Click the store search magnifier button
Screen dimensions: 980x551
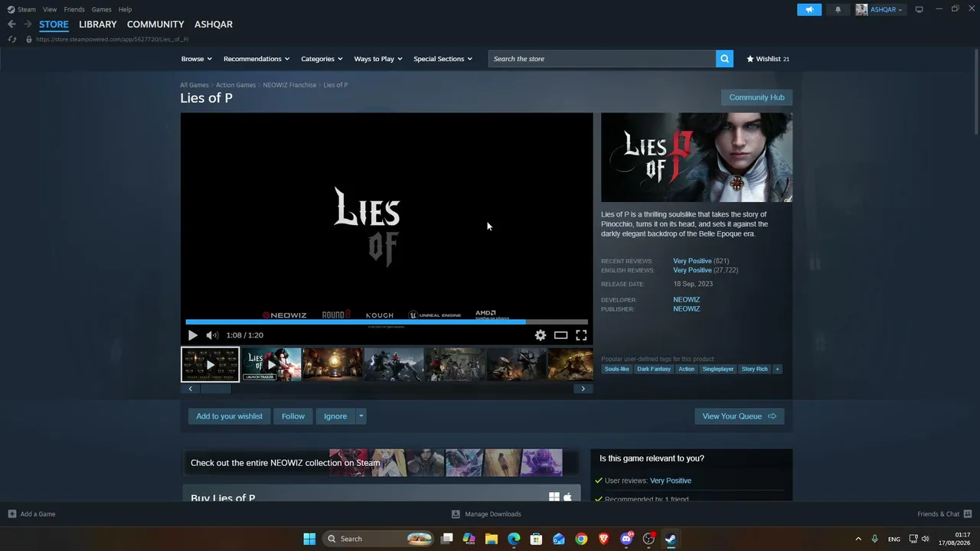724,59
